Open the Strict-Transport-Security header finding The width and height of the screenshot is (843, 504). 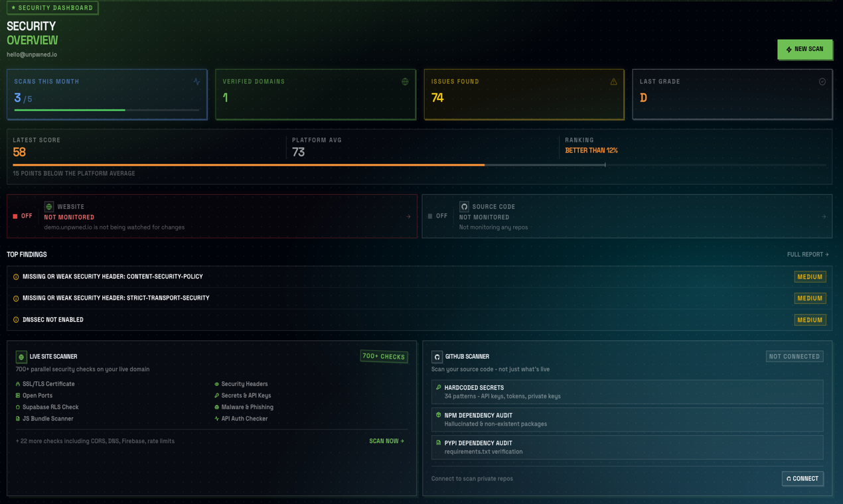[419, 298]
